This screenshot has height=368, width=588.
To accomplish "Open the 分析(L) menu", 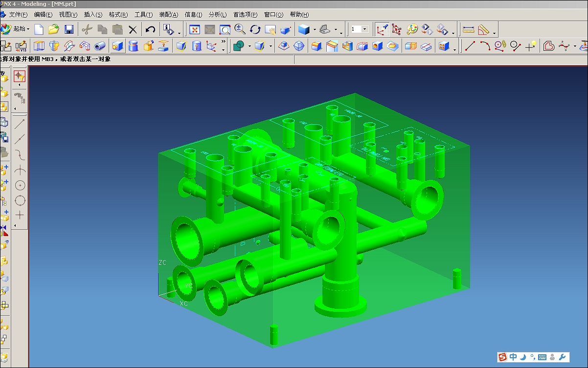I will pos(218,15).
